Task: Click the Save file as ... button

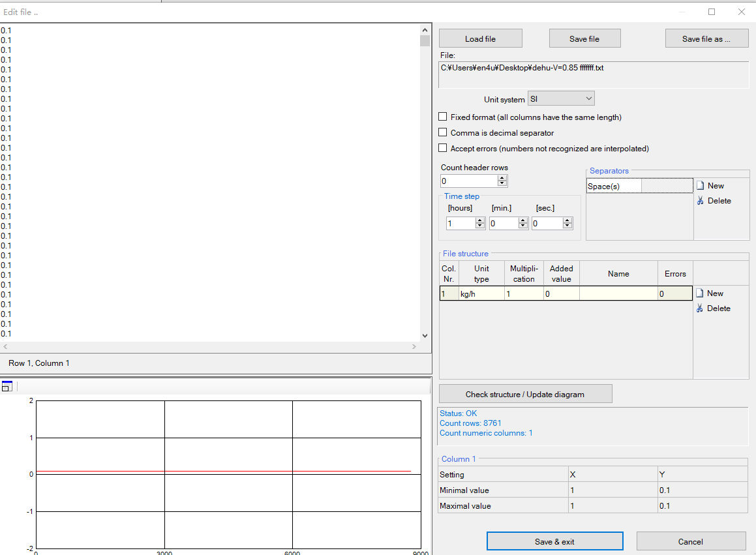Action: (706, 39)
